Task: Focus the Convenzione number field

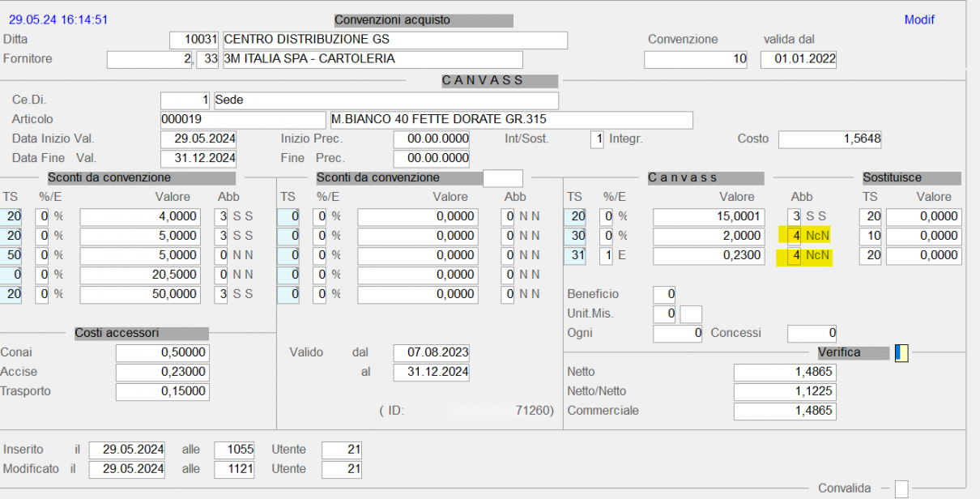Action: tap(695, 59)
